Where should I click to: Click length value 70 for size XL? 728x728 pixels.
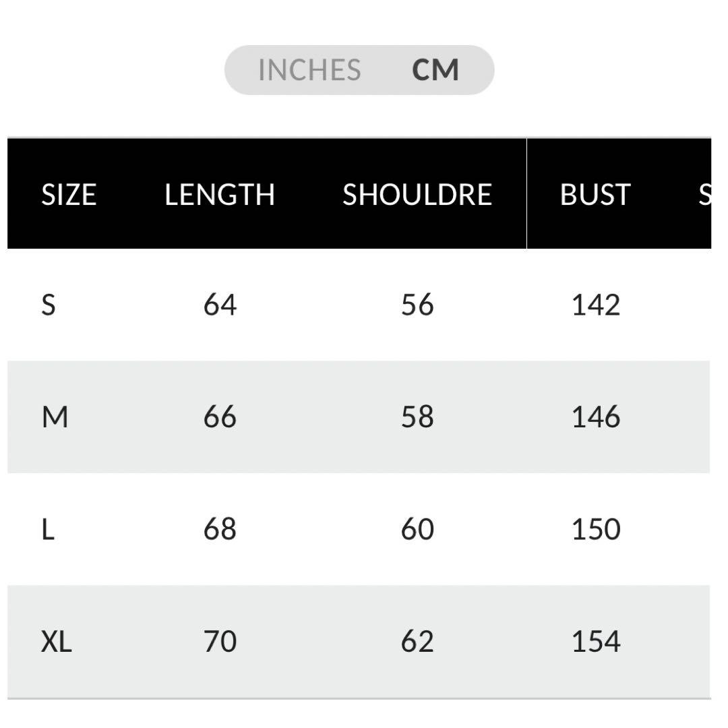tap(220, 641)
